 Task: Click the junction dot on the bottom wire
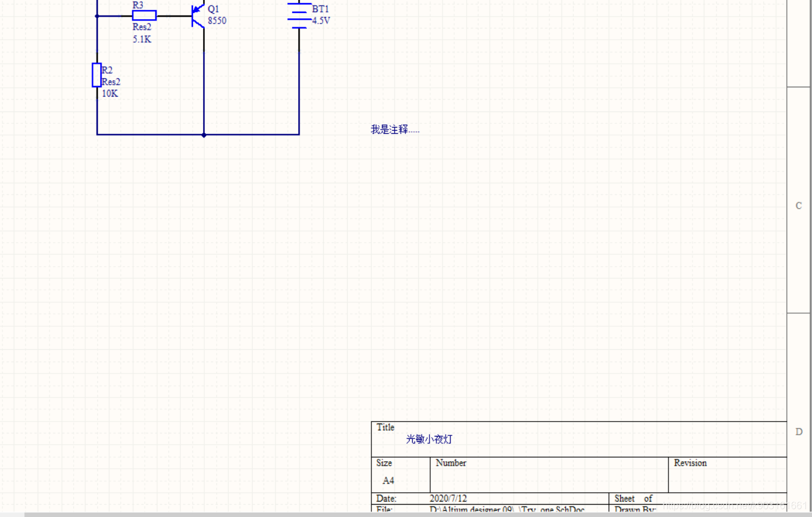pos(204,134)
